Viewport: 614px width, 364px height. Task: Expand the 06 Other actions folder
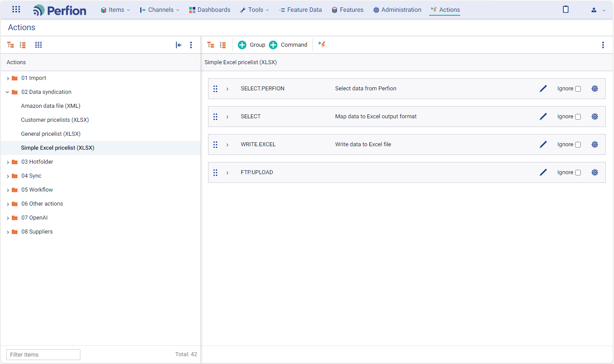8,204
